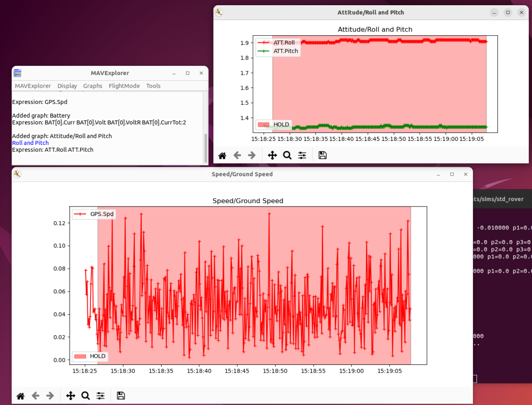Open subplot sliders in Ground Speed toolbar
The image size is (532, 405).
(100, 396)
